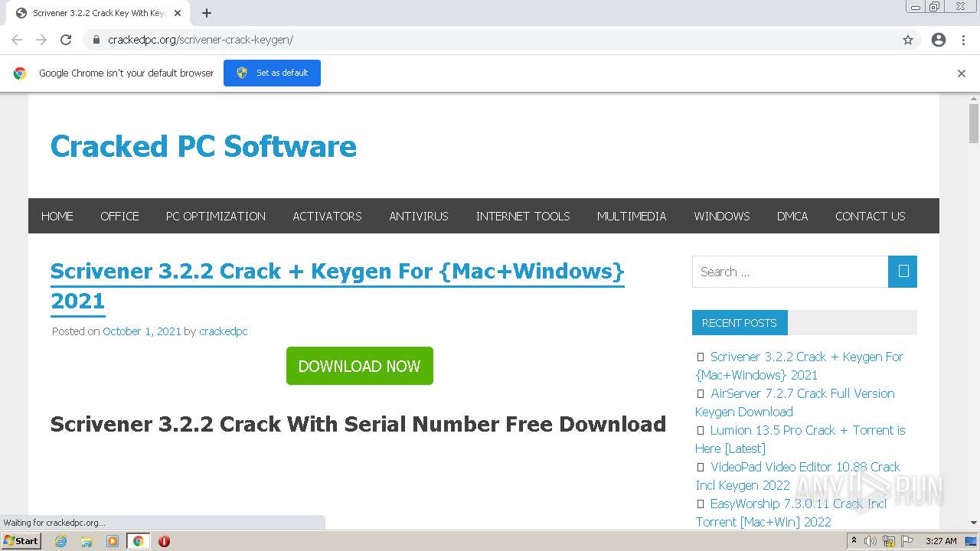Screen dimensions: 980x551
Task: Open a new browser tab
Action: point(207,13)
